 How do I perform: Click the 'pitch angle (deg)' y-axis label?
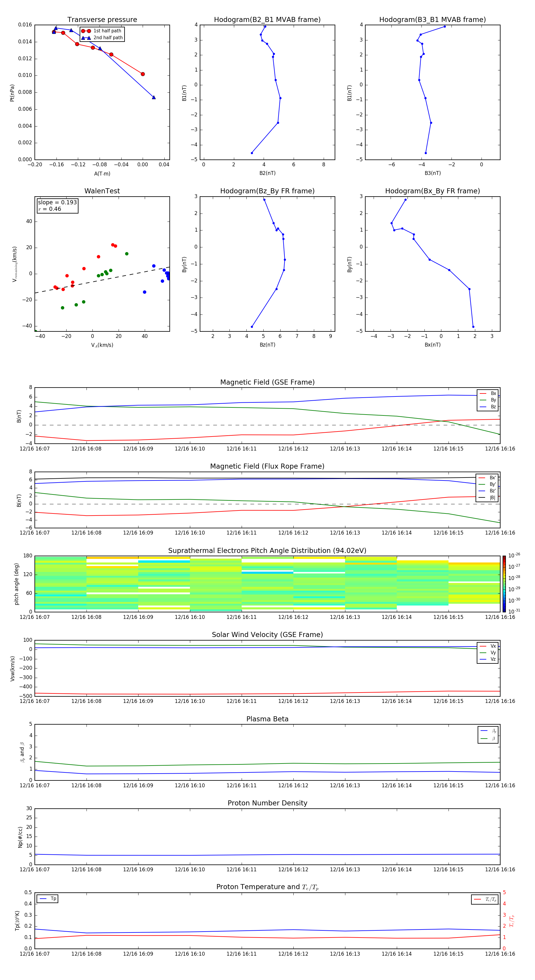16,584
